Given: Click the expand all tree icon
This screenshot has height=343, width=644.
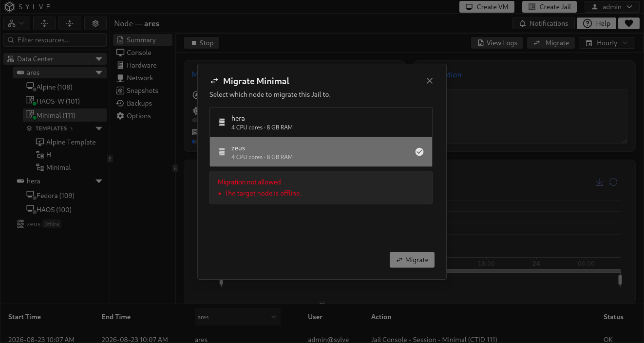Looking at the screenshot, I should coord(44,23).
